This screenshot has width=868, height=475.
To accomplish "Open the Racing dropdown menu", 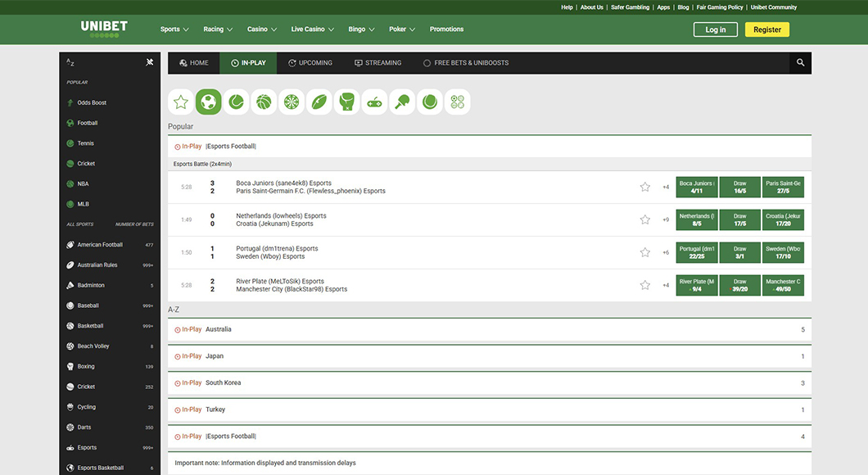I will (x=218, y=29).
